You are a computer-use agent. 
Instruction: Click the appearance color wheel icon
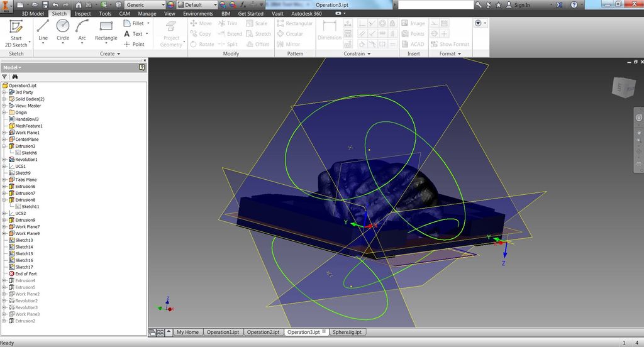(170, 5)
